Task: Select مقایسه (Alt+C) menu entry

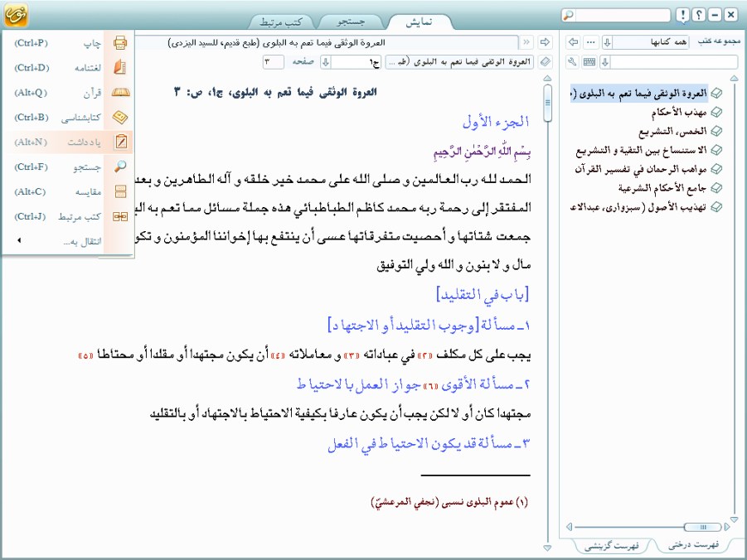Action: pos(68,191)
